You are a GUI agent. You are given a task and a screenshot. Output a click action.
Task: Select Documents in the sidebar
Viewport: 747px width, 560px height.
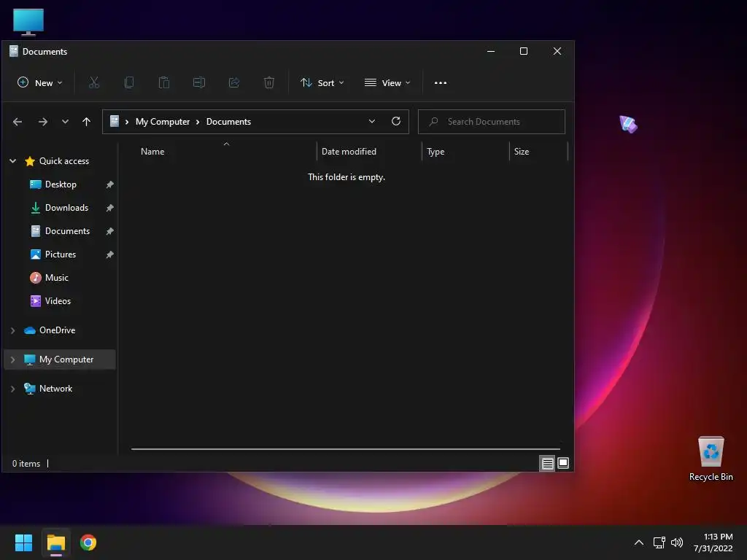click(67, 231)
